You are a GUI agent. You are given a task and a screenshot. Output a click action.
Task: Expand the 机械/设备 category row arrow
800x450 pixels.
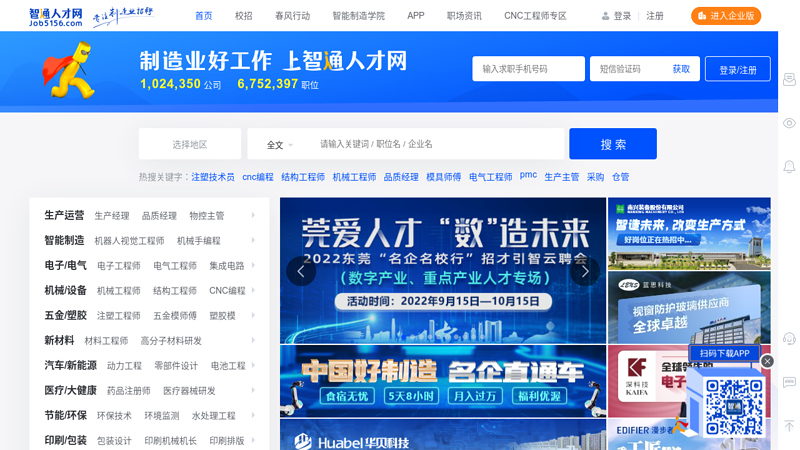coord(253,290)
